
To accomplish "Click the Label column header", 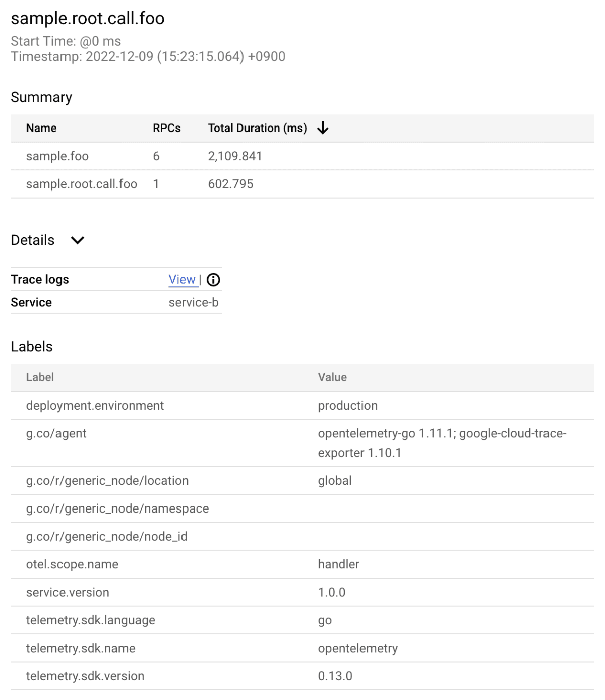I will coord(40,377).
